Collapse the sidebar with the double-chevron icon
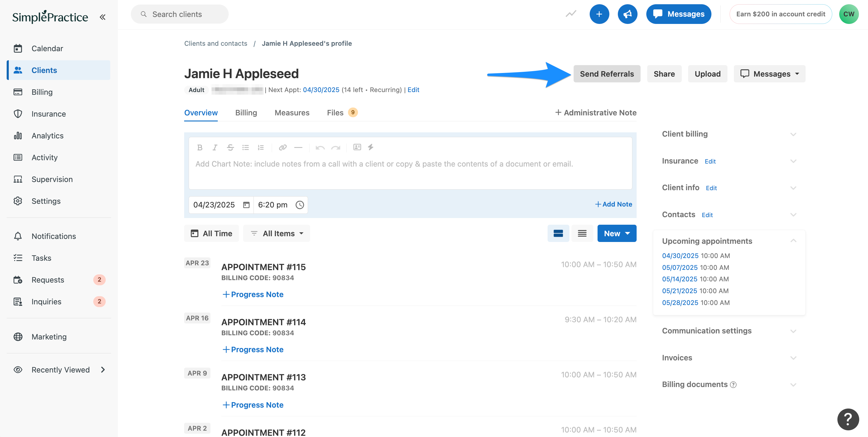The width and height of the screenshot is (868, 437). point(102,17)
